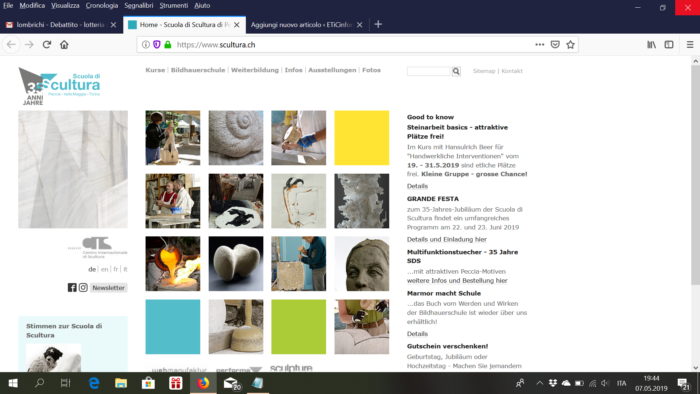Click the Scuola di Scultura logo
This screenshot has height=394, width=700.
[60, 86]
